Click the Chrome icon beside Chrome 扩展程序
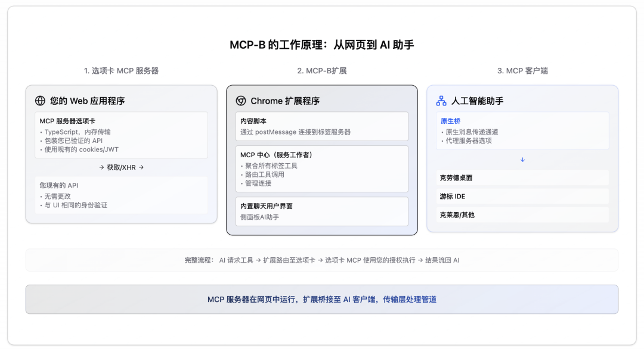644x352 pixels. click(241, 101)
